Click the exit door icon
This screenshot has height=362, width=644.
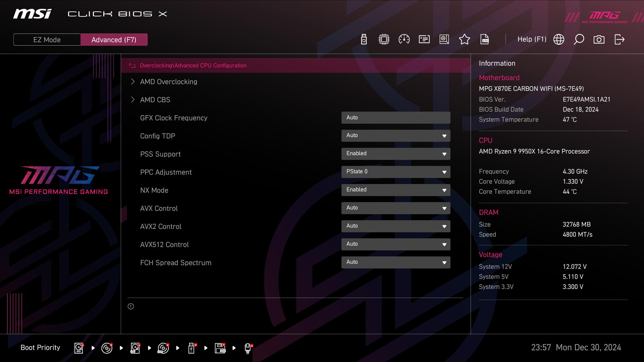click(x=619, y=40)
